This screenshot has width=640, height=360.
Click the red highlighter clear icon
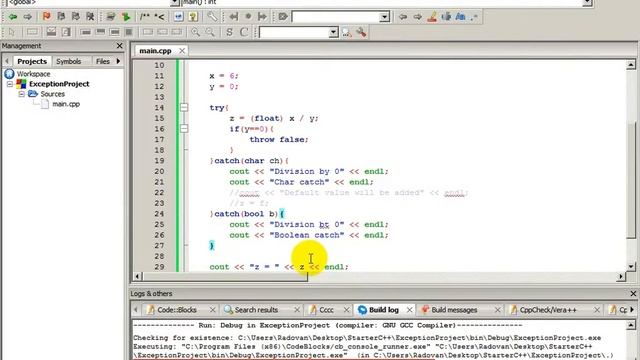point(432,17)
